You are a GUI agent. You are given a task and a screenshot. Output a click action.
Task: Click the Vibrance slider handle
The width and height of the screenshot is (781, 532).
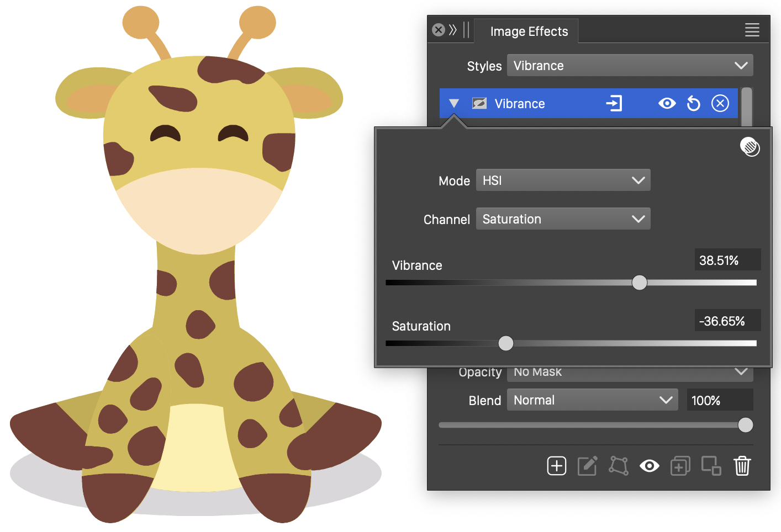(x=639, y=283)
